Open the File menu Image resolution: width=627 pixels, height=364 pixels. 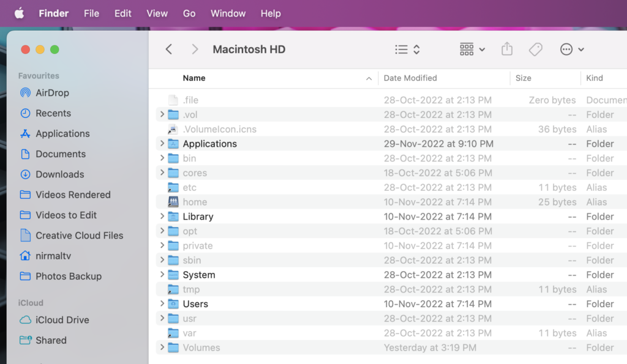coord(92,13)
